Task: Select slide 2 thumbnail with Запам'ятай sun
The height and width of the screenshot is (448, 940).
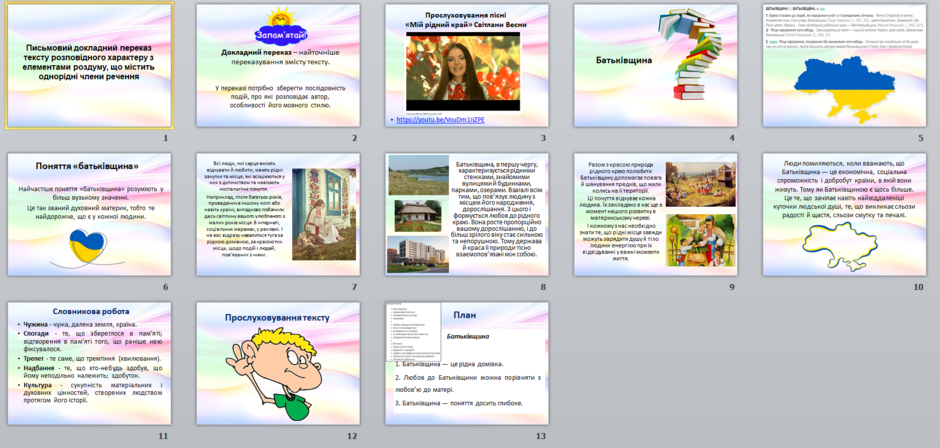Action: pyautogui.click(x=278, y=65)
